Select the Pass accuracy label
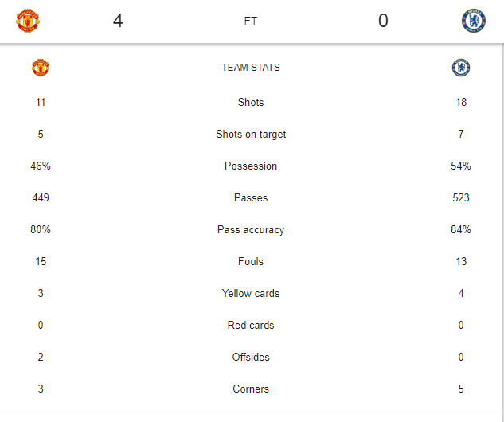The height and width of the screenshot is (422, 504). tap(251, 230)
